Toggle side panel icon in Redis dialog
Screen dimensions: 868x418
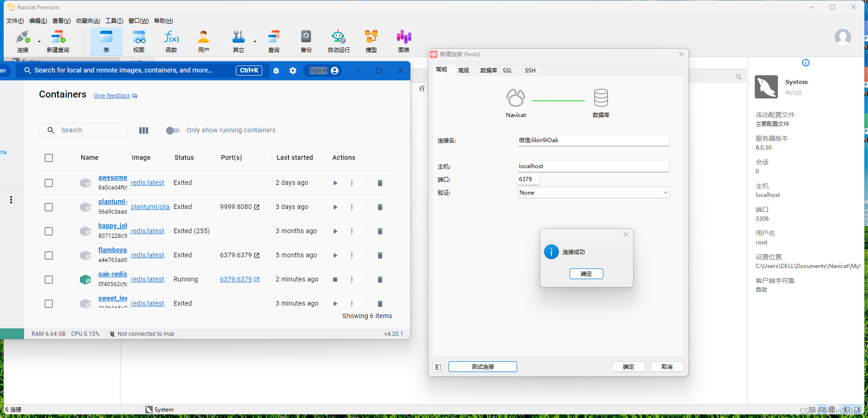coord(438,367)
